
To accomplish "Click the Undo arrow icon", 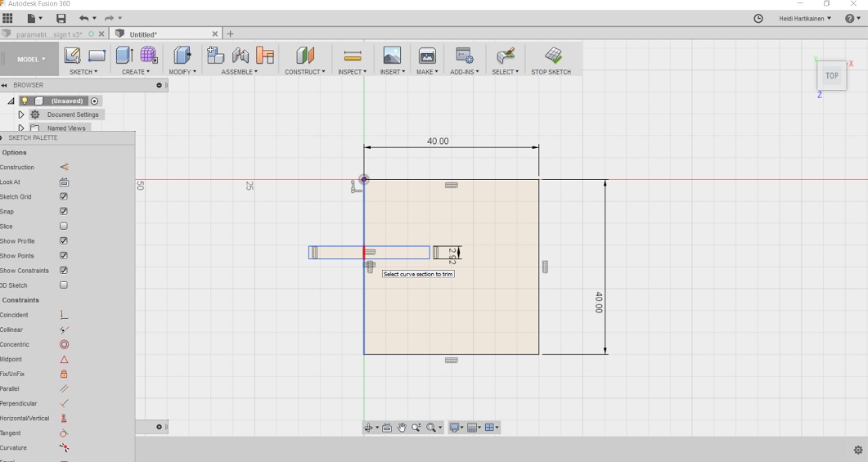I will click(x=83, y=18).
